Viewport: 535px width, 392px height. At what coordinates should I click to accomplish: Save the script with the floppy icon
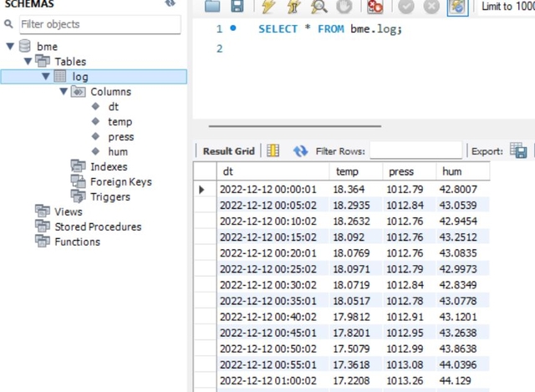pyautogui.click(x=237, y=6)
